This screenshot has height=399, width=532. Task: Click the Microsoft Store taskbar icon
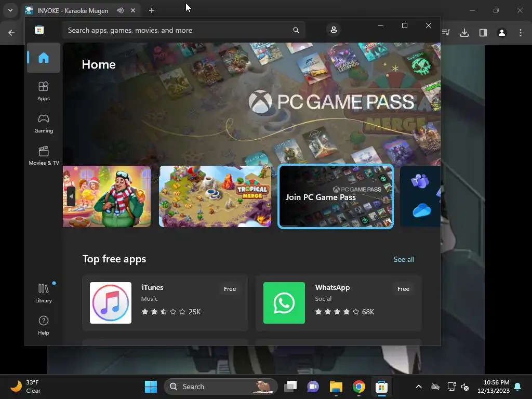[381, 387]
